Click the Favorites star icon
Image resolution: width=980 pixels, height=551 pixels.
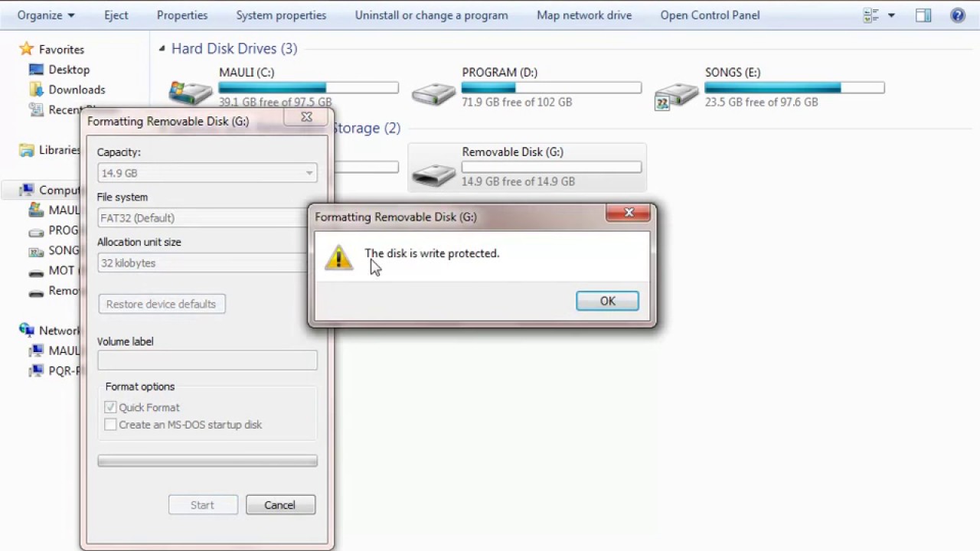tap(27, 49)
